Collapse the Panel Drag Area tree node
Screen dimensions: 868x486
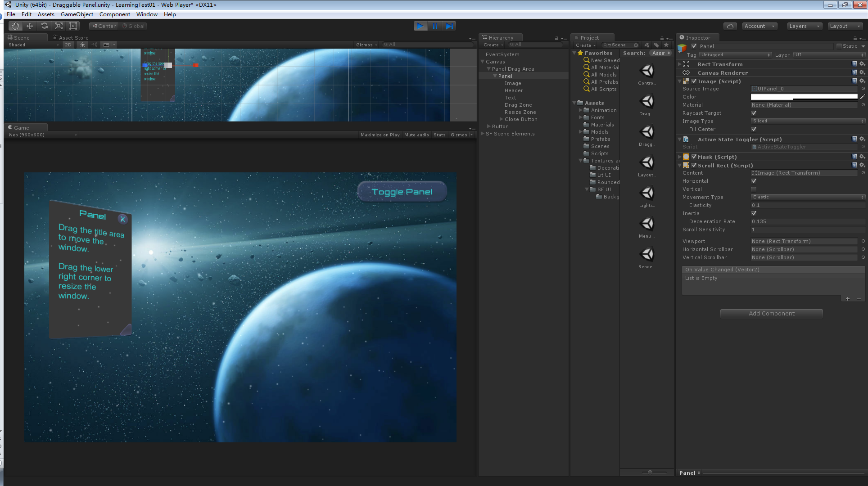click(x=489, y=69)
